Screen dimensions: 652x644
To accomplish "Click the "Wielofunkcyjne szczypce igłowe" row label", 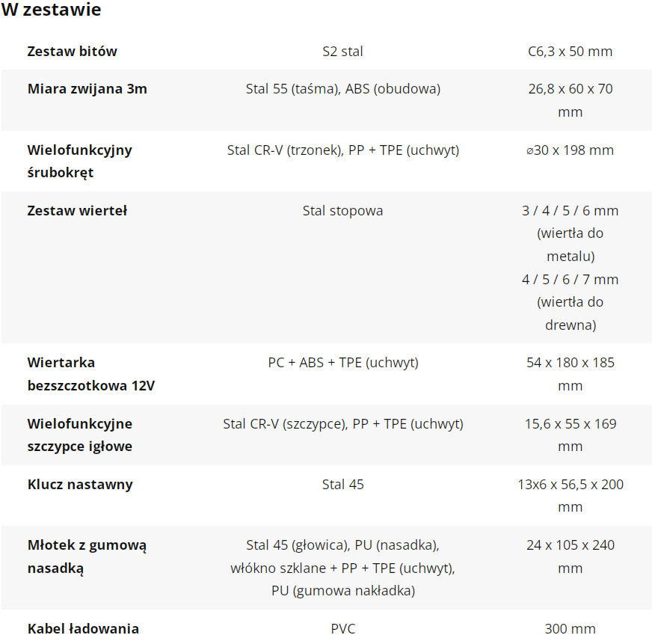I will 79,435.
